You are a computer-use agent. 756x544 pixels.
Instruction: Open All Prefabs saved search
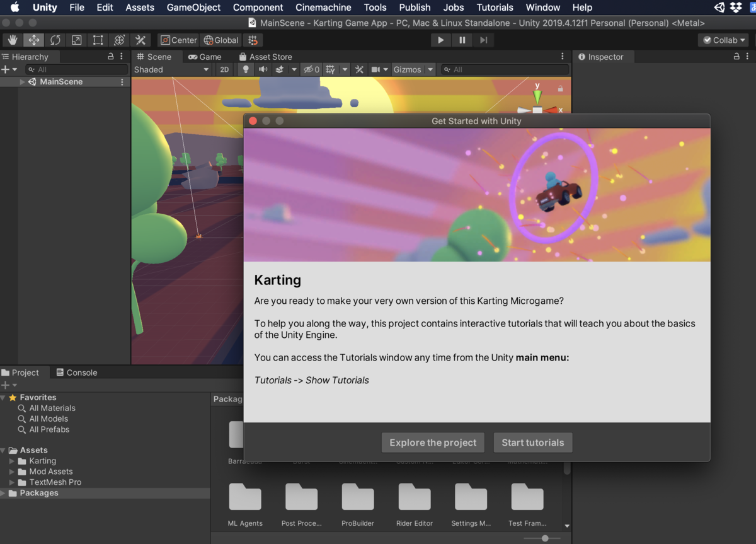49,429
